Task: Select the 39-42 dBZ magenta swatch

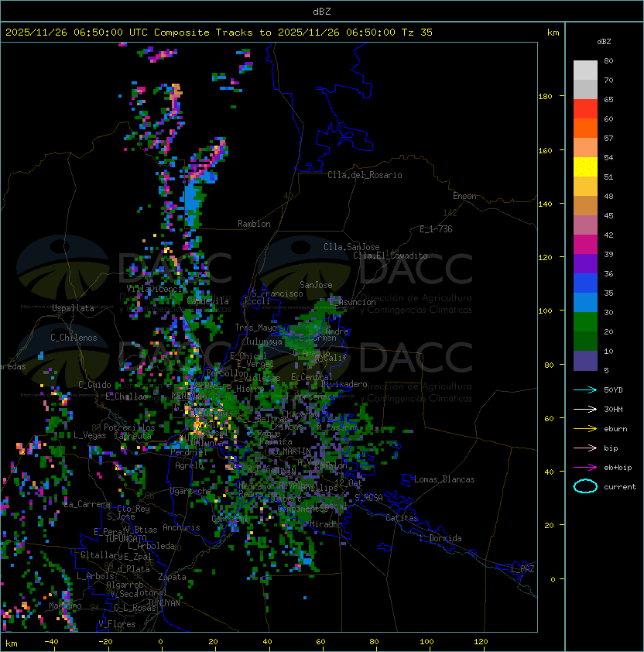Action: [585, 245]
